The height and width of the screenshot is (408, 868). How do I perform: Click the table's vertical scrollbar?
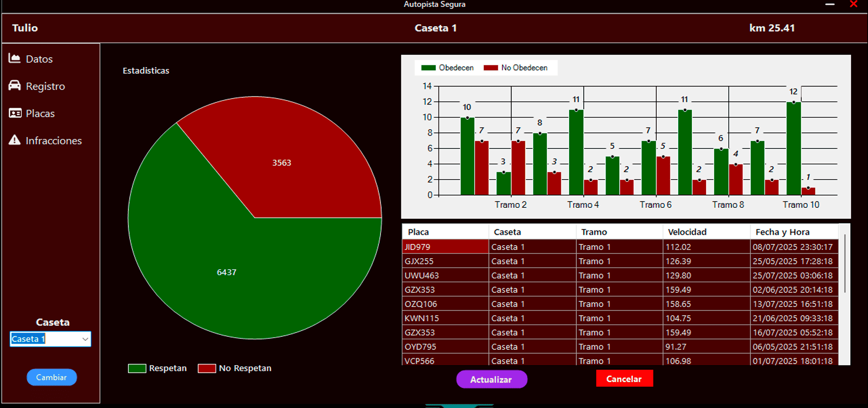coord(845,265)
